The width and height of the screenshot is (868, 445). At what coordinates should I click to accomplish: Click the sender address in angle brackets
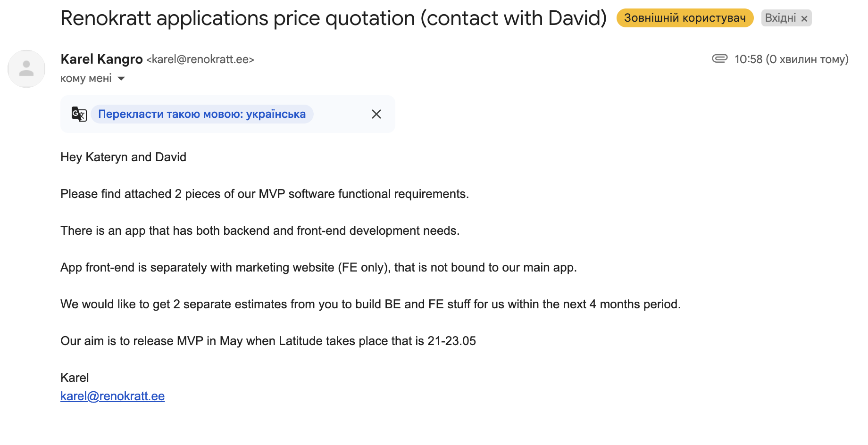tap(200, 59)
